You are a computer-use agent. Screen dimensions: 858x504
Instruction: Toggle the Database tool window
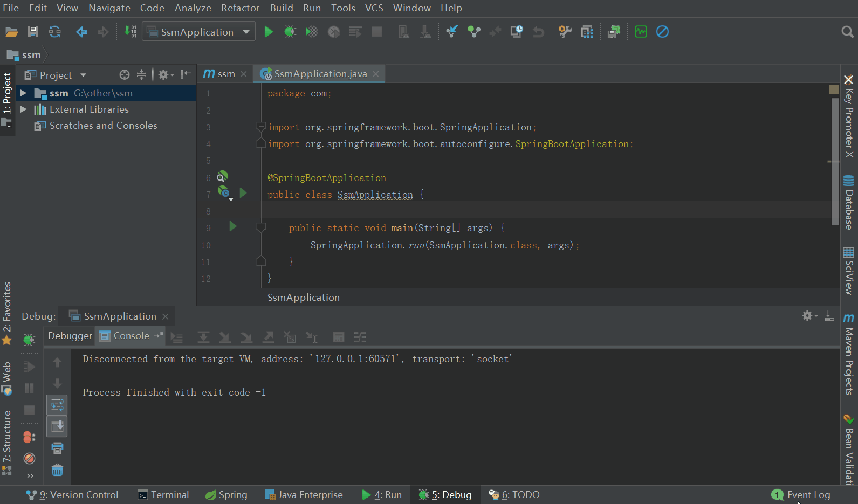pyautogui.click(x=848, y=203)
